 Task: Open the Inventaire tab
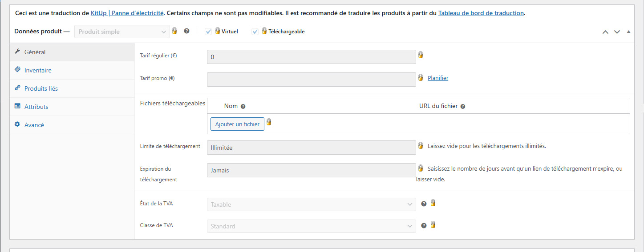click(x=38, y=70)
